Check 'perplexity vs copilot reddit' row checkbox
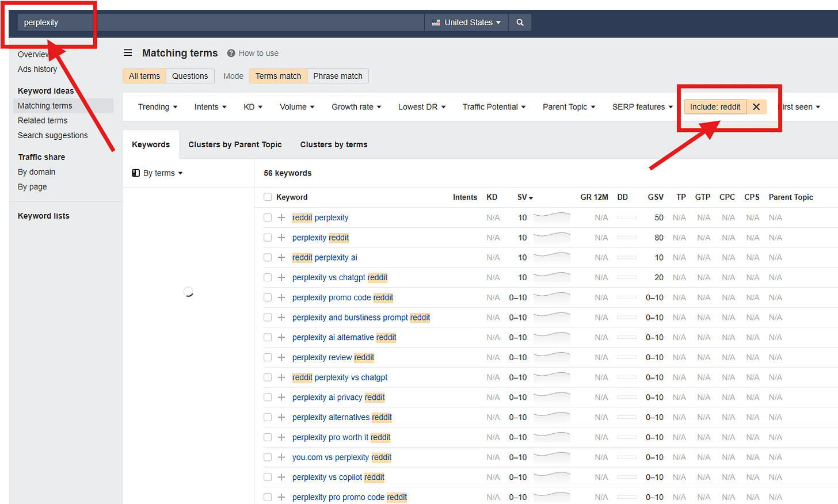The height and width of the screenshot is (504, 838). pos(268,477)
